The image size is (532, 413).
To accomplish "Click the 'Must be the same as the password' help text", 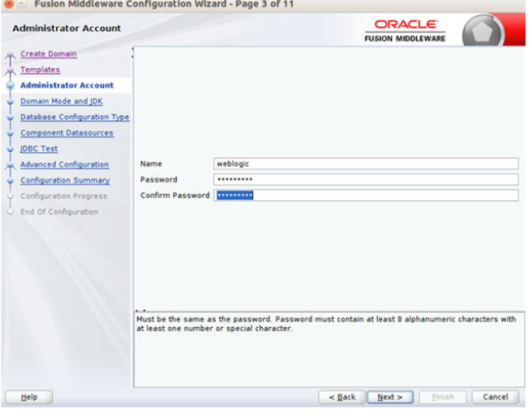I will click(326, 323).
